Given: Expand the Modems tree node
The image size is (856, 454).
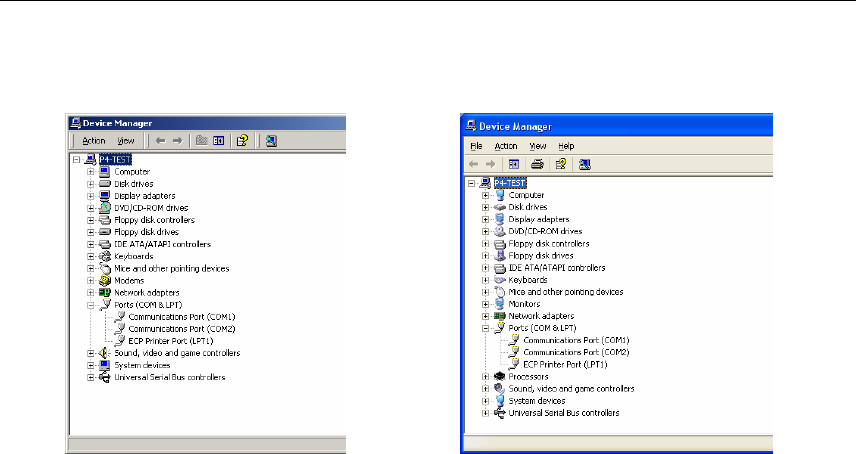Looking at the screenshot, I should coord(91,280).
